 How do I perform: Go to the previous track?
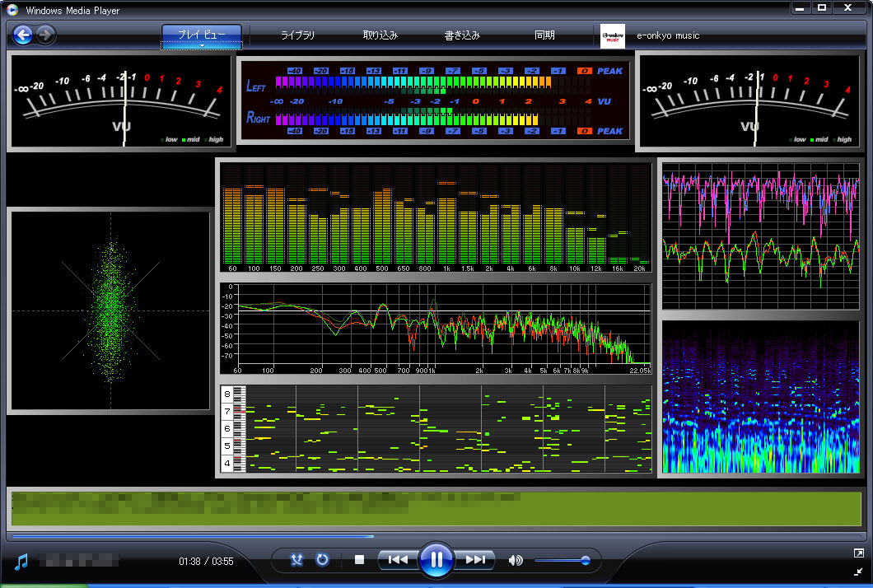point(398,560)
